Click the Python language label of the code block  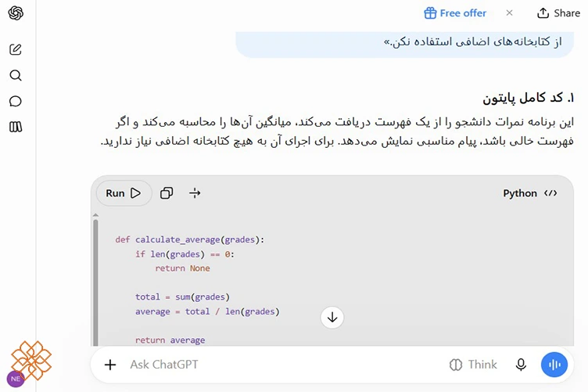[530, 193]
